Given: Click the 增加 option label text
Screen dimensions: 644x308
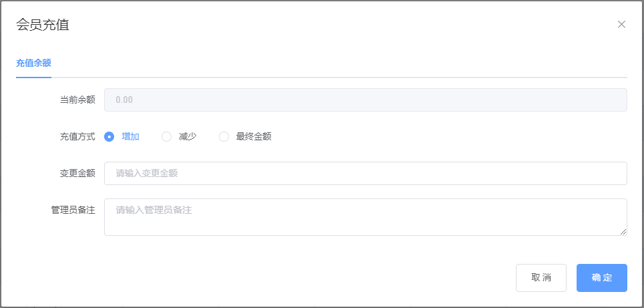Looking at the screenshot, I should tap(130, 137).
